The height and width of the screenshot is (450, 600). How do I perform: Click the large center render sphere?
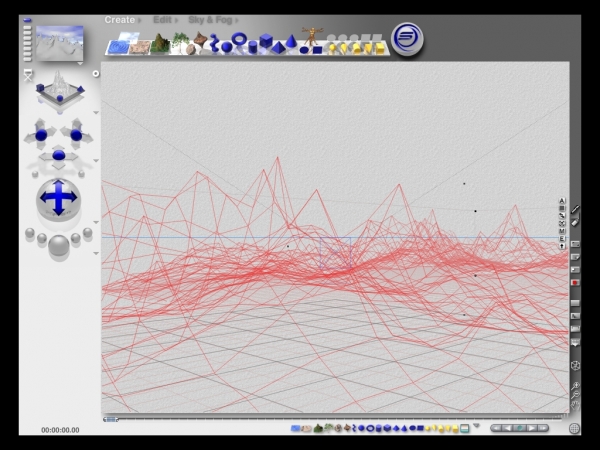tap(59, 245)
